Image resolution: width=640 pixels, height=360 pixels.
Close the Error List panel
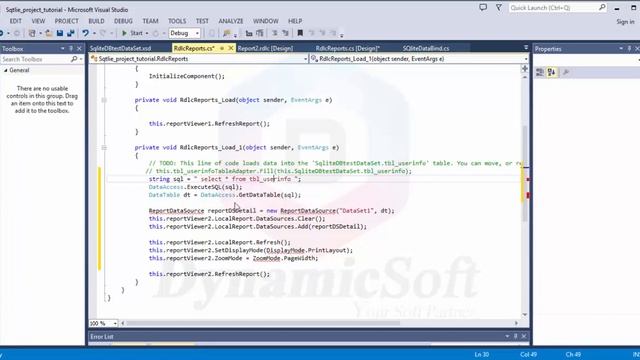524,336
